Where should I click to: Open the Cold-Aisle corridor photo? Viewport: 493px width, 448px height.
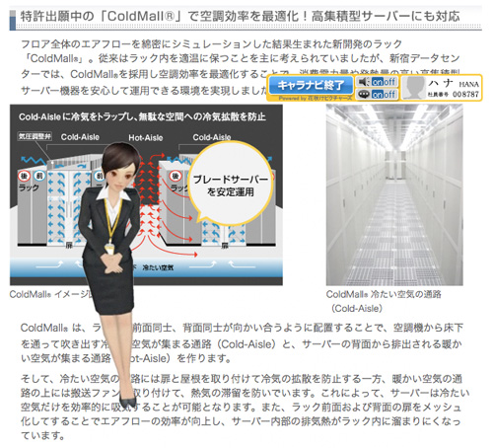(x=394, y=194)
